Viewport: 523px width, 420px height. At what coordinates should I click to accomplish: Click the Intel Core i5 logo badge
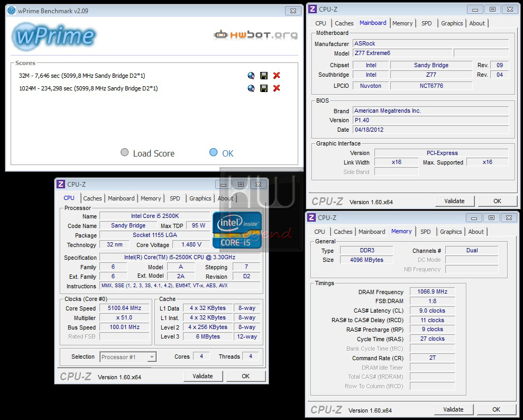(237, 230)
